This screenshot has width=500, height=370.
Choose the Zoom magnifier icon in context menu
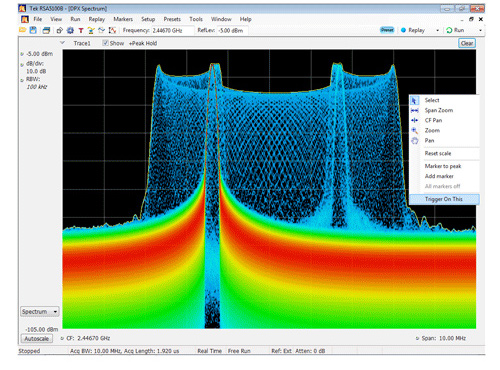pos(414,130)
